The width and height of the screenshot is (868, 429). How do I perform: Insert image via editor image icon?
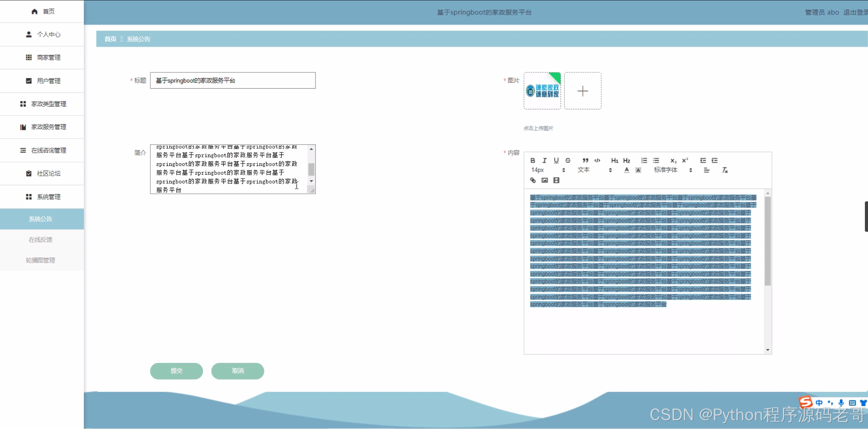(544, 180)
